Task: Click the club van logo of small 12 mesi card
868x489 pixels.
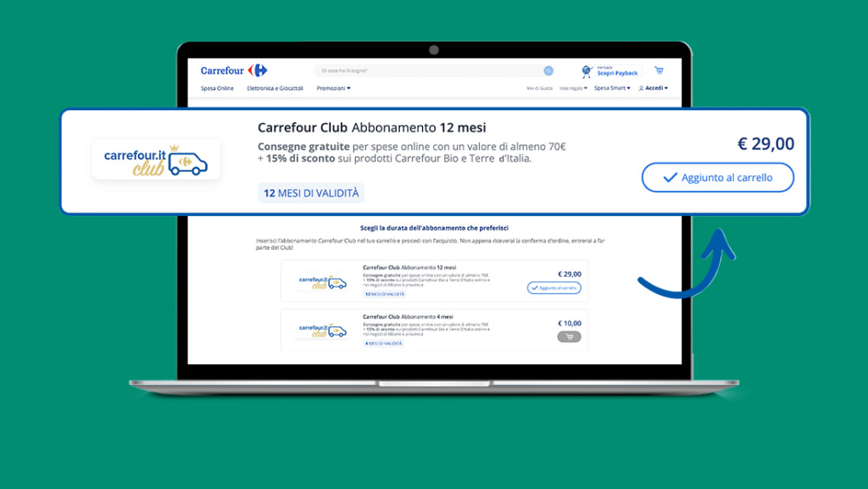Action: [x=322, y=282]
